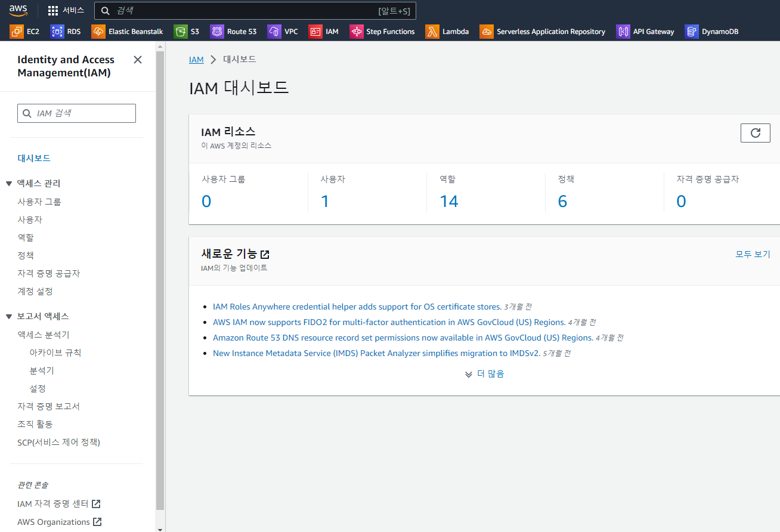Open 액세스 분석기 in the sidebar
The image size is (780, 532).
[x=44, y=335]
